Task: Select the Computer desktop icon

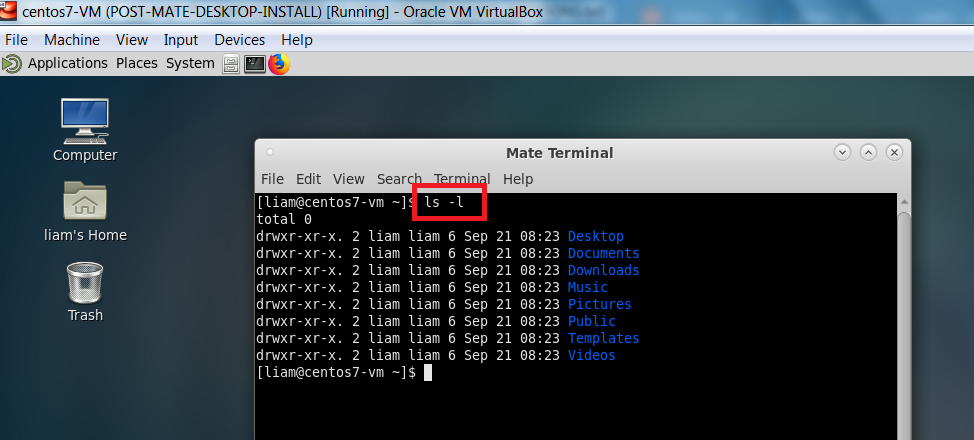Action: (85, 120)
